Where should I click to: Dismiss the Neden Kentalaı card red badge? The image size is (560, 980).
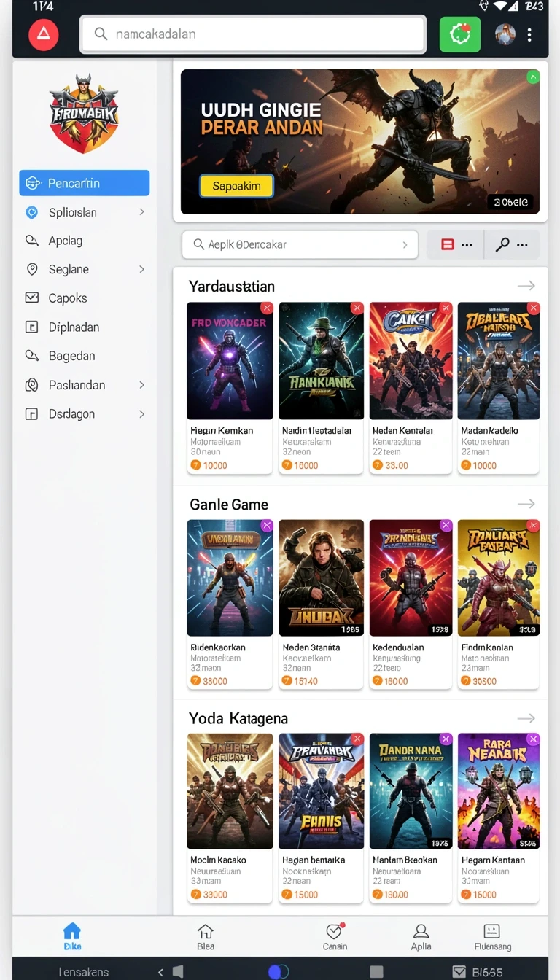click(446, 308)
